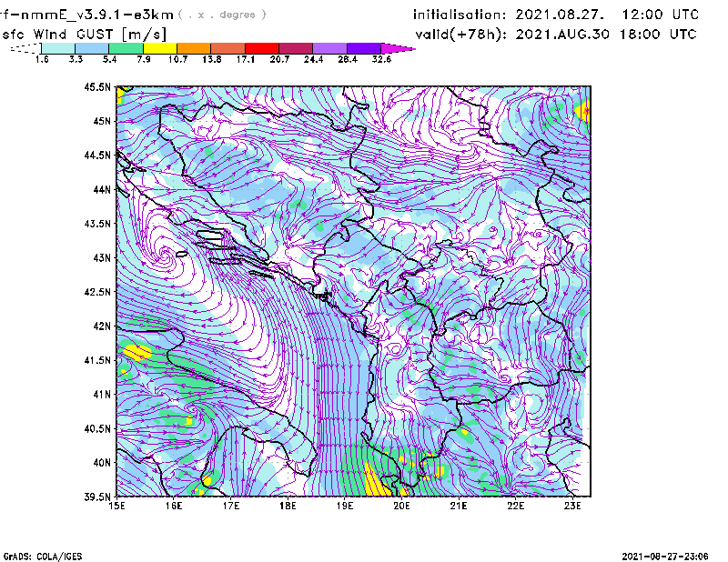Click the 45.5N latitude axis label
The height and width of the screenshot is (562, 728).
tap(97, 87)
